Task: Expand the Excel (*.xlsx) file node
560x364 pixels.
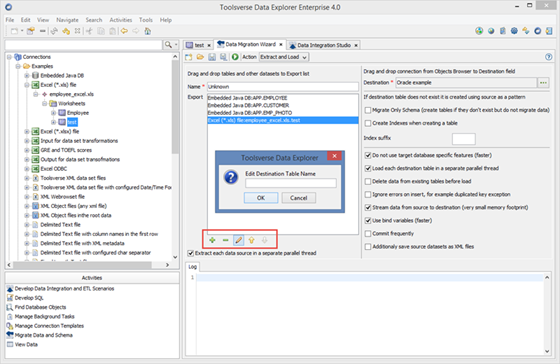Action: point(27,131)
